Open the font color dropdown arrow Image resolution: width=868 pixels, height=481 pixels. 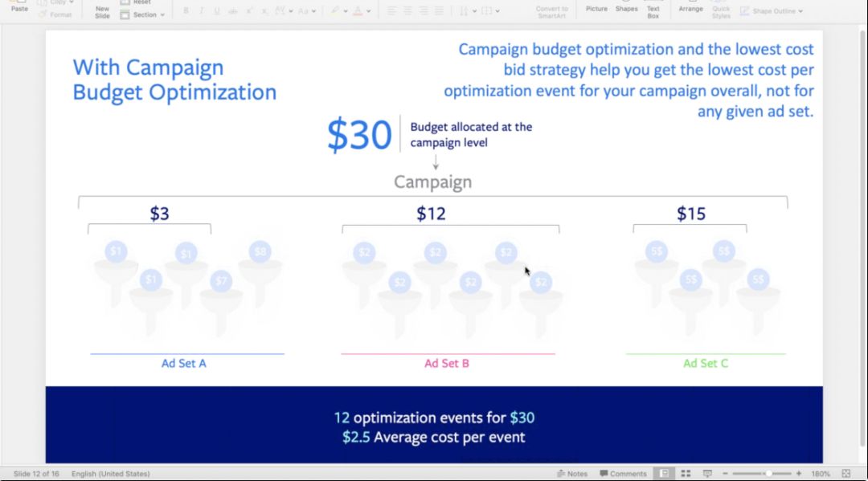[x=369, y=11]
